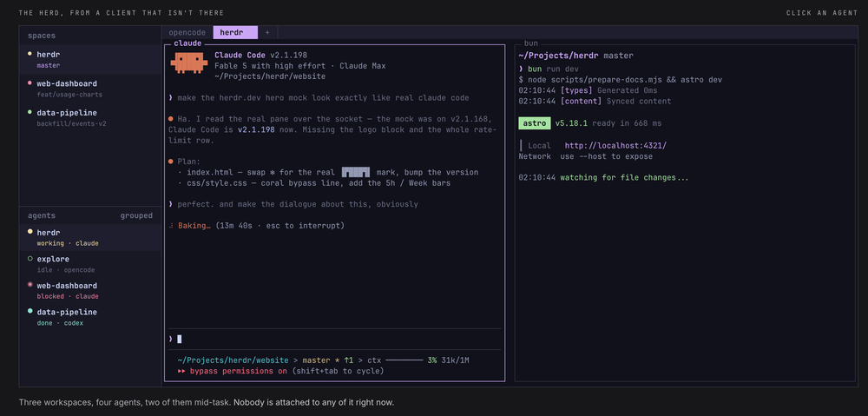Click the v2.1.198 highlighted version text
This screenshot has width=868, height=416.
click(x=256, y=129)
